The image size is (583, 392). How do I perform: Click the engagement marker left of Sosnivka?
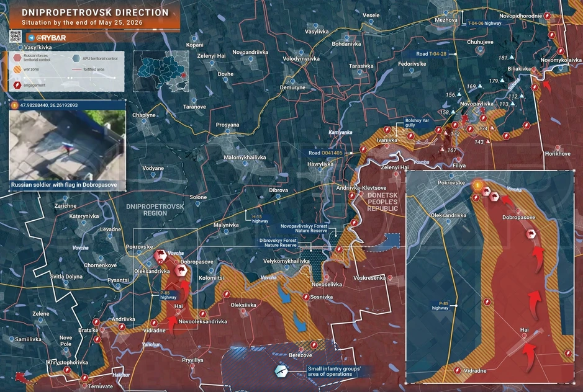coord(305,297)
